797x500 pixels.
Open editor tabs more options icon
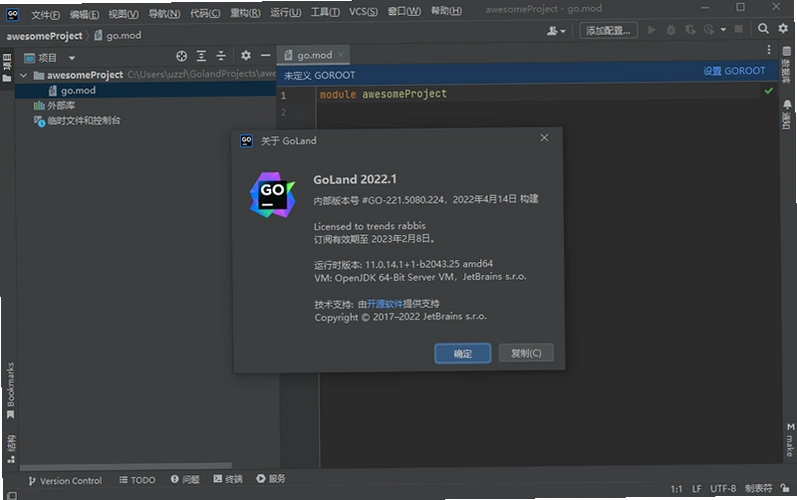(x=769, y=49)
